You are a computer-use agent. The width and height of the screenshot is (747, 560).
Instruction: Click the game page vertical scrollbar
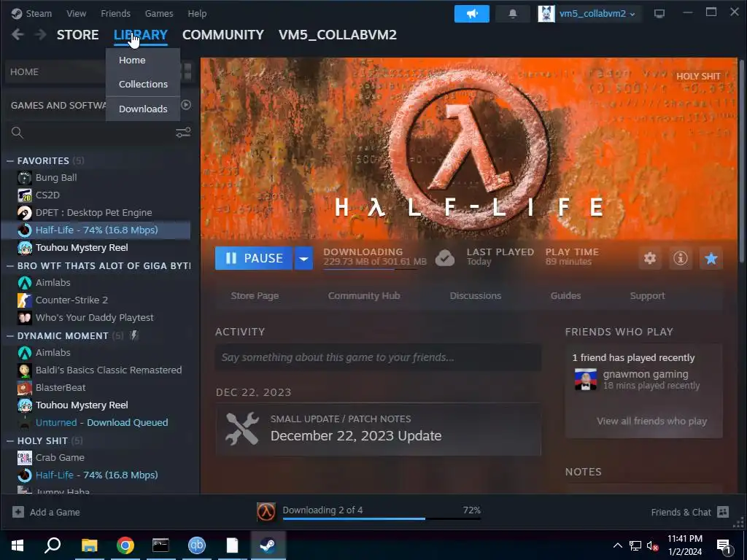tap(742, 160)
